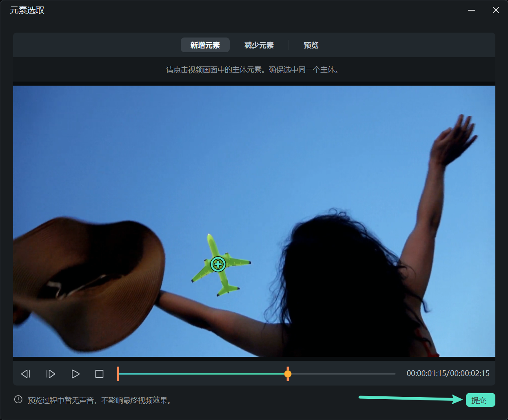This screenshot has height=420, width=508.
Task: Click the hint text about selecting a subject
Action: [254, 70]
